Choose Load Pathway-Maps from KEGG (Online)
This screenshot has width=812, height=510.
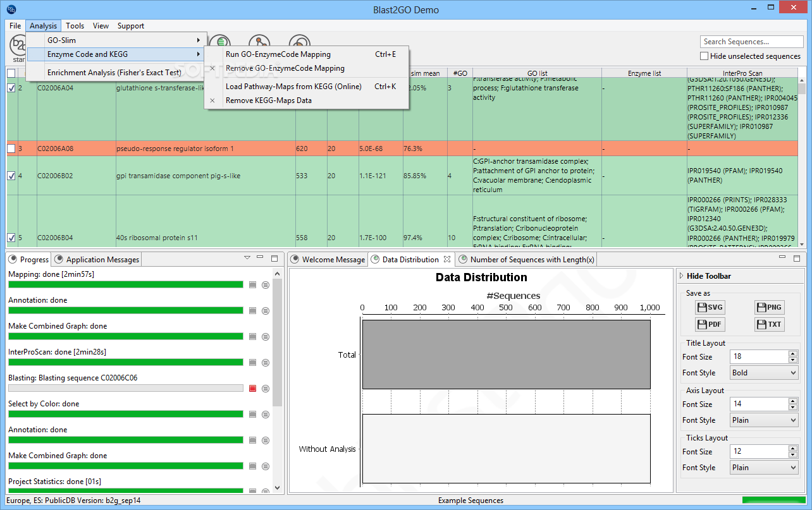(293, 87)
